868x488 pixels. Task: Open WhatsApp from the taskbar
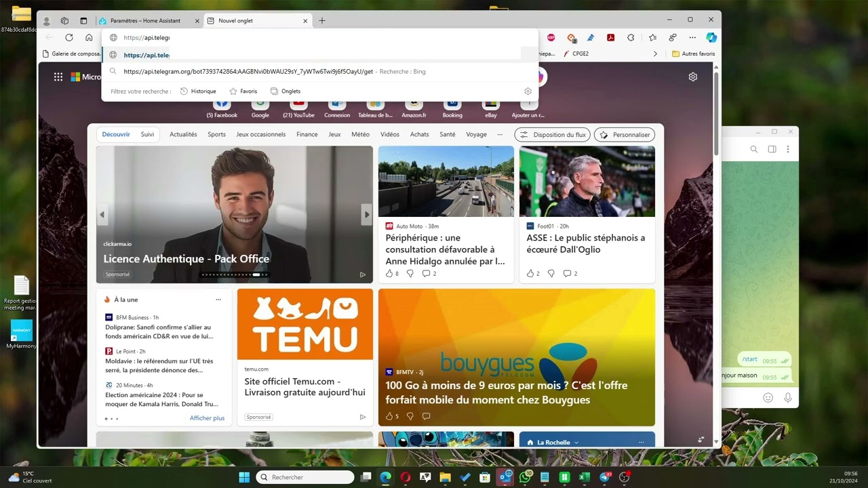tap(526, 477)
